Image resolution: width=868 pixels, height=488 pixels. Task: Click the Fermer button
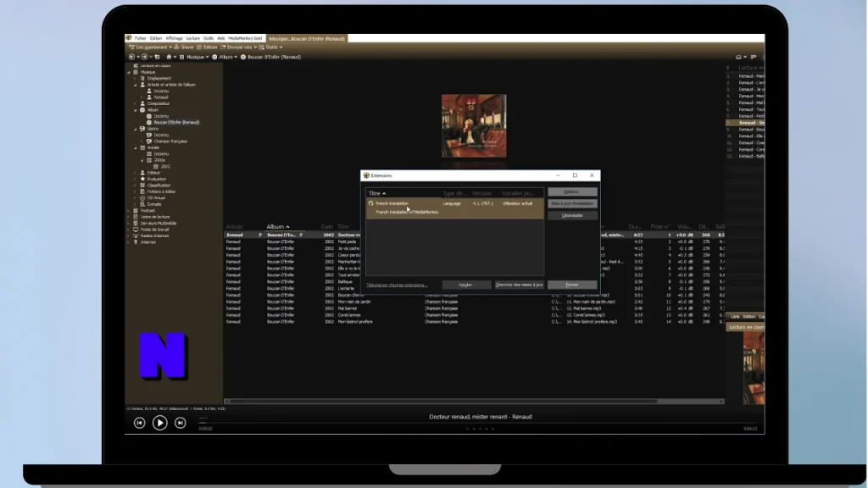pyautogui.click(x=572, y=285)
